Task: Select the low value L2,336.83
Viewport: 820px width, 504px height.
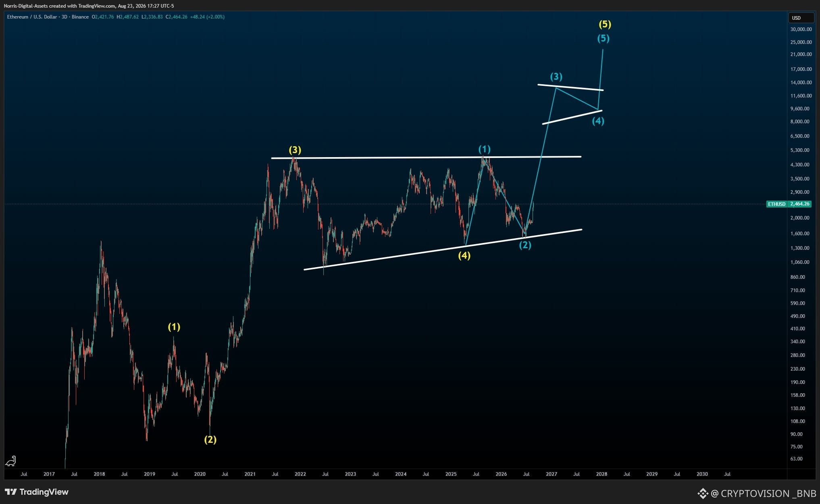Action: pyautogui.click(x=152, y=17)
